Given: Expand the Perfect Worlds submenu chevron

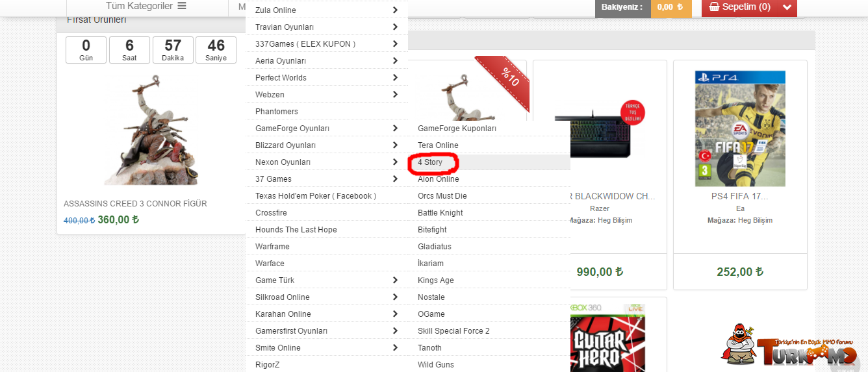Looking at the screenshot, I should point(396,77).
